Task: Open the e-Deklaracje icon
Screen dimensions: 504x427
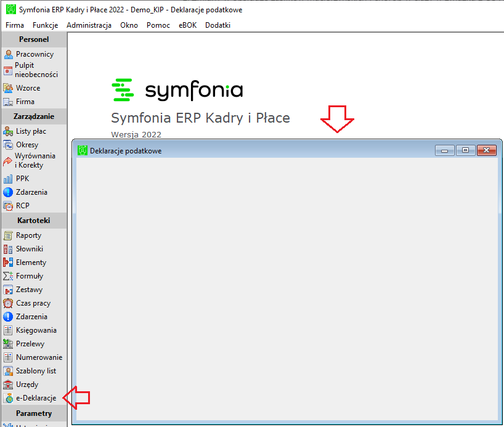Action: 8,398
